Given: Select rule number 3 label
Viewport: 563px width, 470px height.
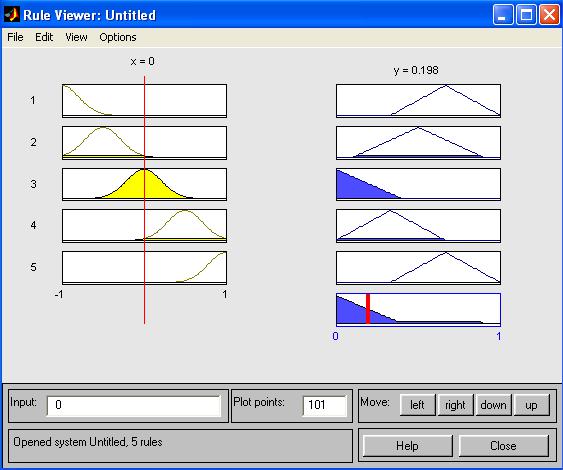Looking at the screenshot, I should point(33,184).
